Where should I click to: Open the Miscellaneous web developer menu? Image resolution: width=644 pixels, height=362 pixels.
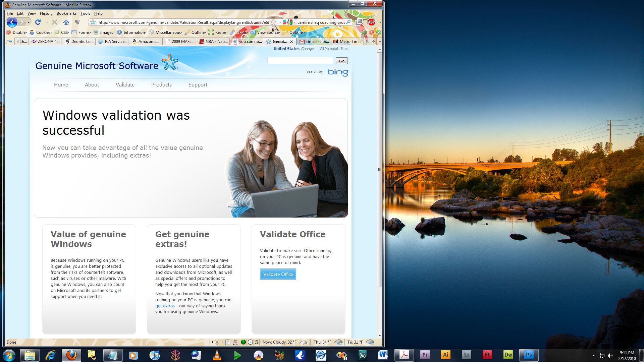[x=166, y=33]
